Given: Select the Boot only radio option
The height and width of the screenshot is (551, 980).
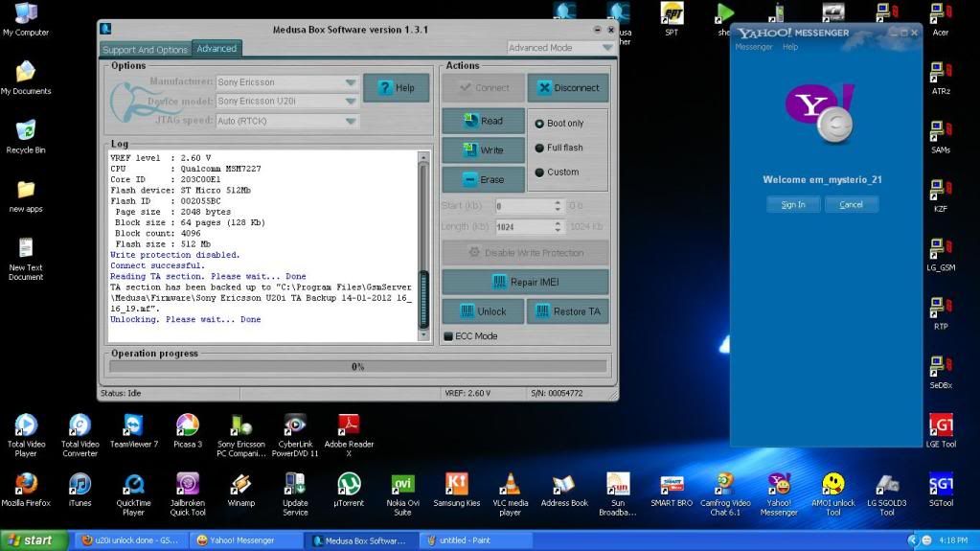Looking at the screenshot, I should click(x=538, y=124).
